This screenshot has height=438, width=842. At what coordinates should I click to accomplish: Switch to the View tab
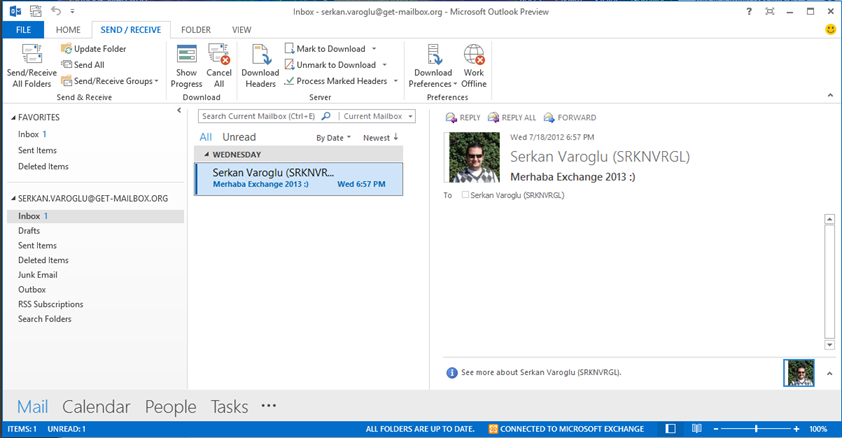click(242, 30)
